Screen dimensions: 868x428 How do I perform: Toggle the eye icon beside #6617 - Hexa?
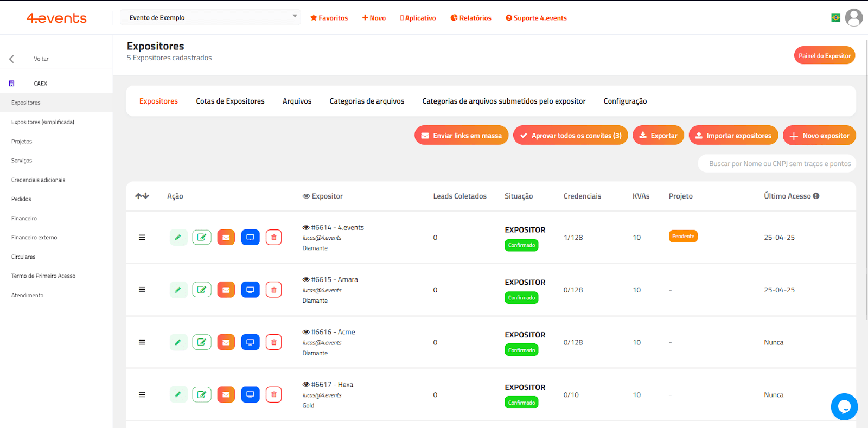point(306,385)
